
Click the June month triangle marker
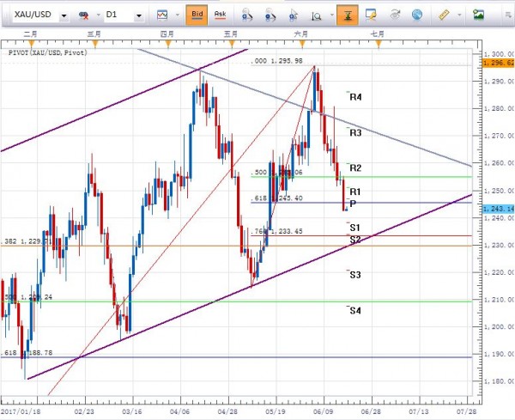coord(302,44)
